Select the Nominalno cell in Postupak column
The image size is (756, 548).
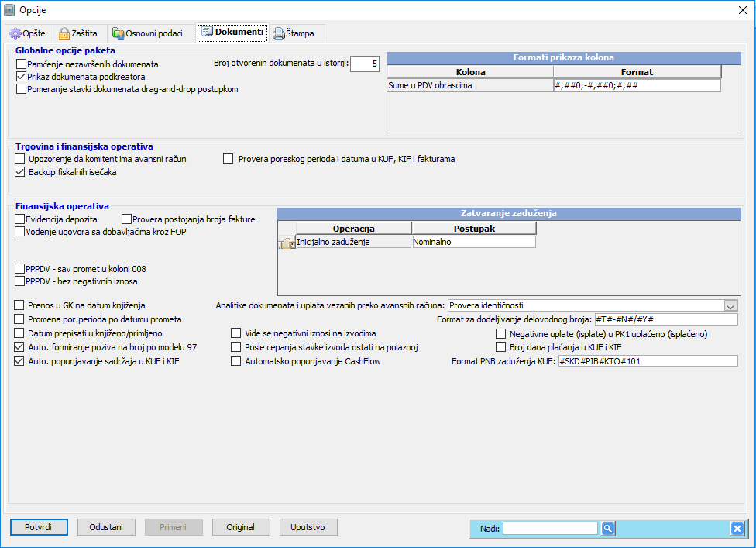pyautogui.click(x=474, y=242)
